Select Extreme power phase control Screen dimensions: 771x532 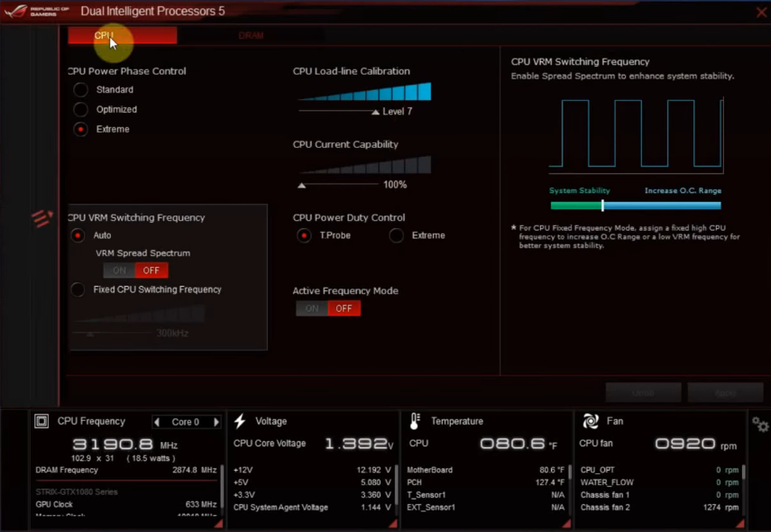click(80, 129)
